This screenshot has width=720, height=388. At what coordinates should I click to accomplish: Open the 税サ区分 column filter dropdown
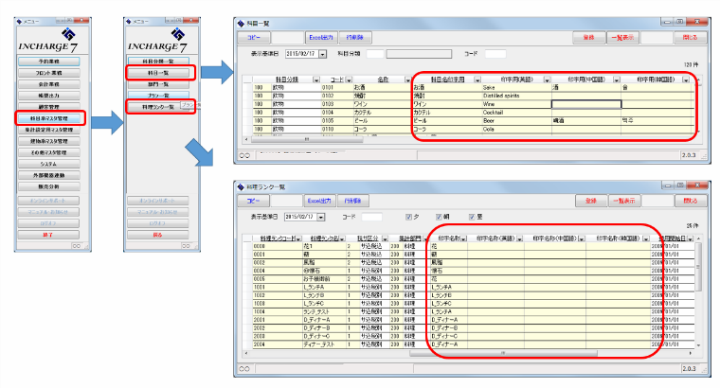tap(385, 239)
